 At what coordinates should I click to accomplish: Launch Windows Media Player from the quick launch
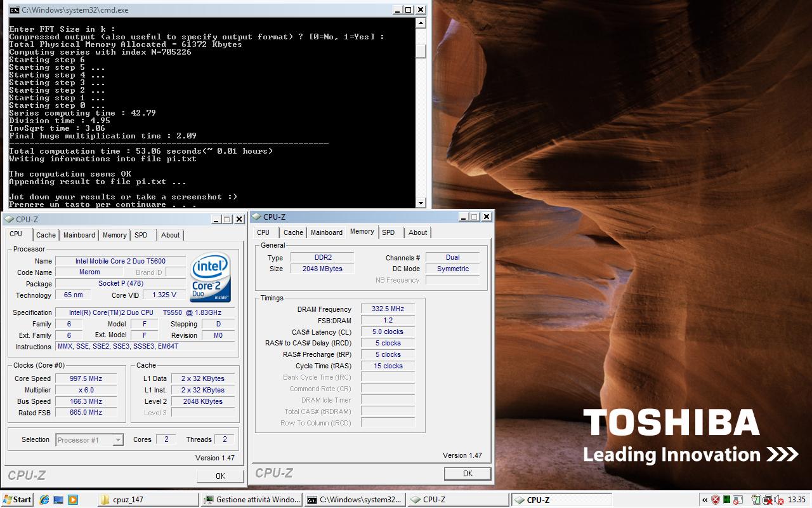point(72,500)
